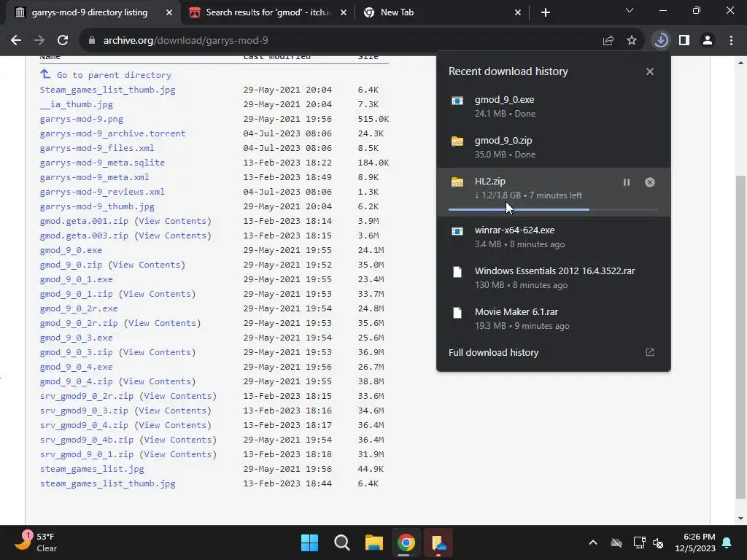Click the pinned installer taskbar icon
The width and height of the screenshot is (747, 560).
pos(438,542)
